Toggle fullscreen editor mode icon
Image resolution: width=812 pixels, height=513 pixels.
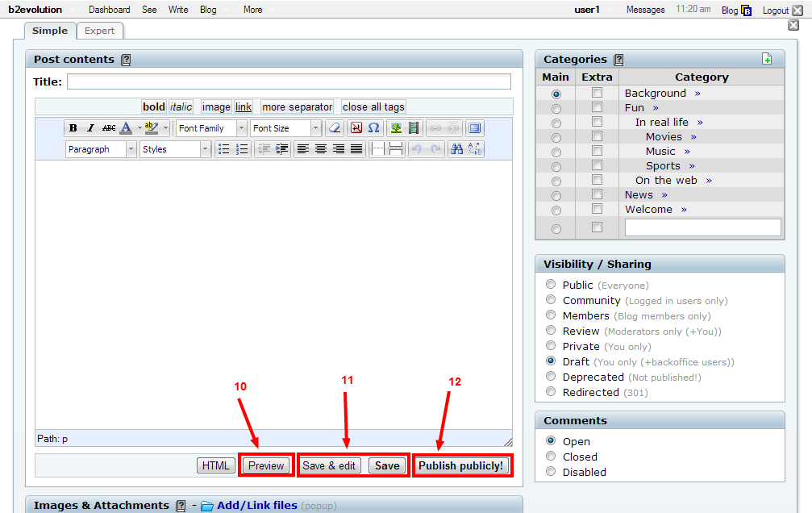coord(474,128)
